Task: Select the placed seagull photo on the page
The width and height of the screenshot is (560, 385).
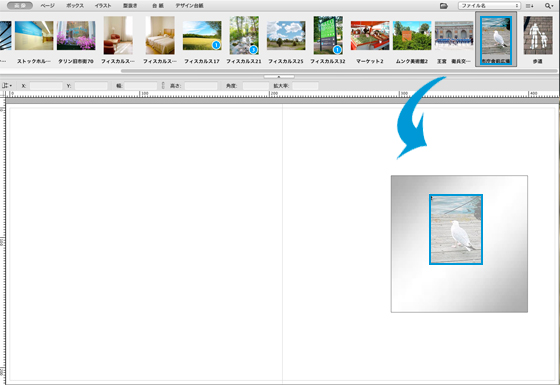Action: pos(456,229)
